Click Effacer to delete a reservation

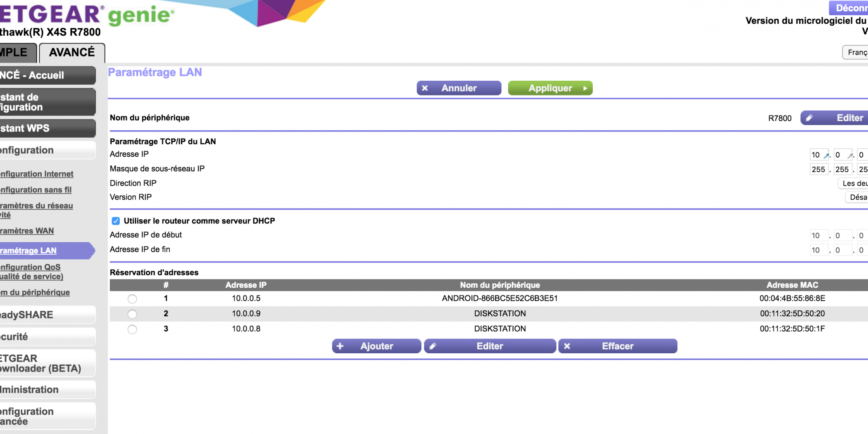click(618, 346)
